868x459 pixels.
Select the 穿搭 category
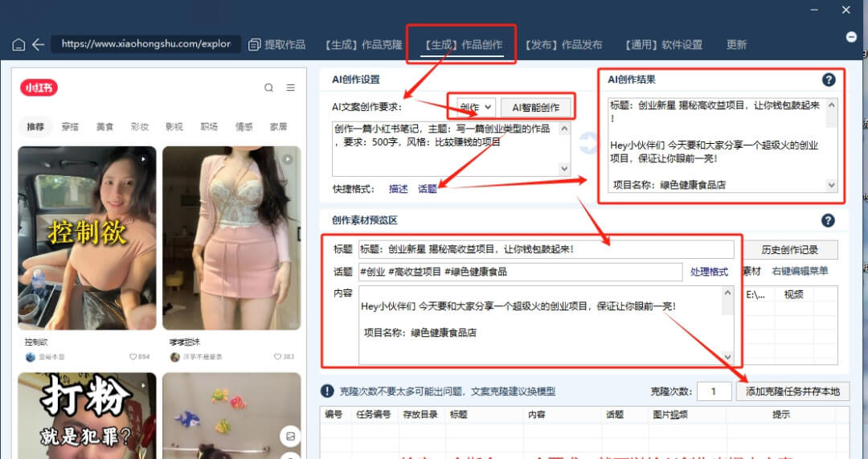[x=70, y=127]
